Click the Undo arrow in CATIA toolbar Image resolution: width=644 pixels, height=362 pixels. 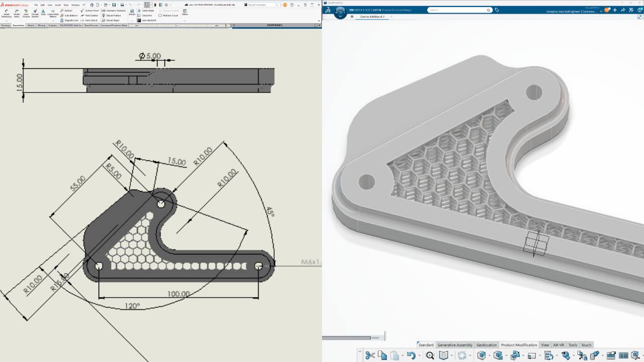(411, 355)
